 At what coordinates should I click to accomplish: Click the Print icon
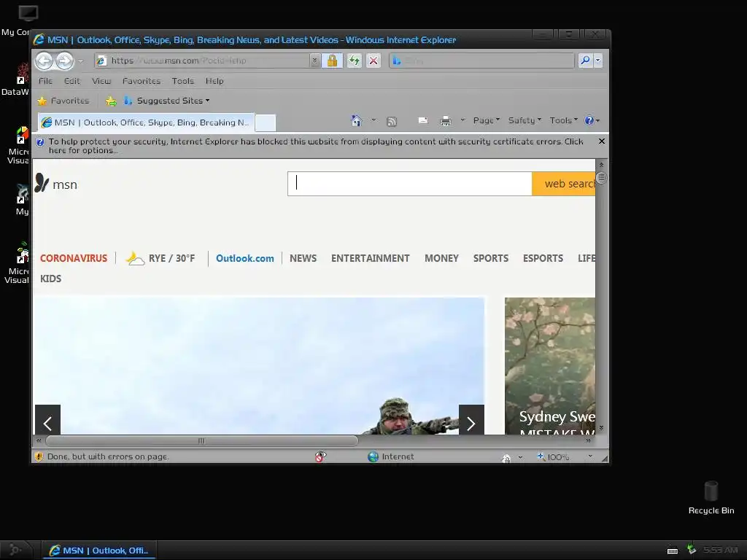point(446,121)
